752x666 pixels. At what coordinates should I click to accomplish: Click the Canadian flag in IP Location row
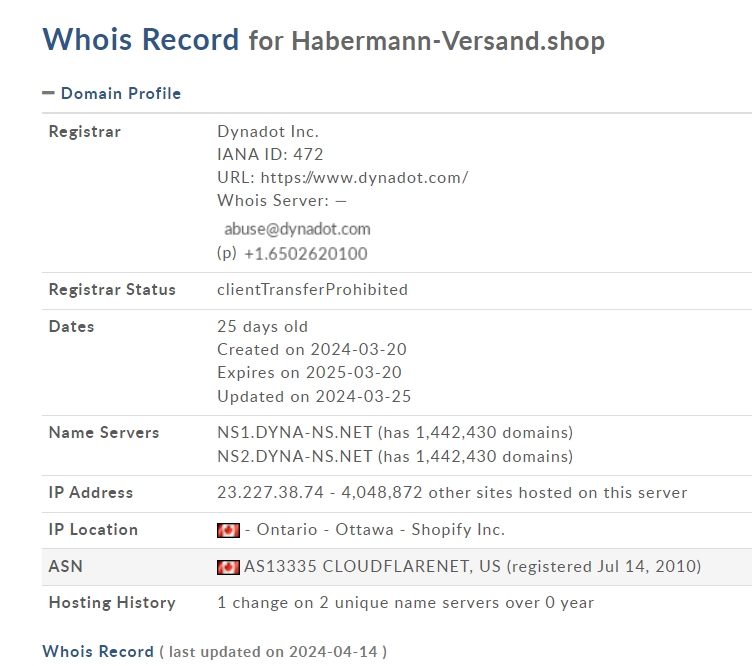(228, 530)
